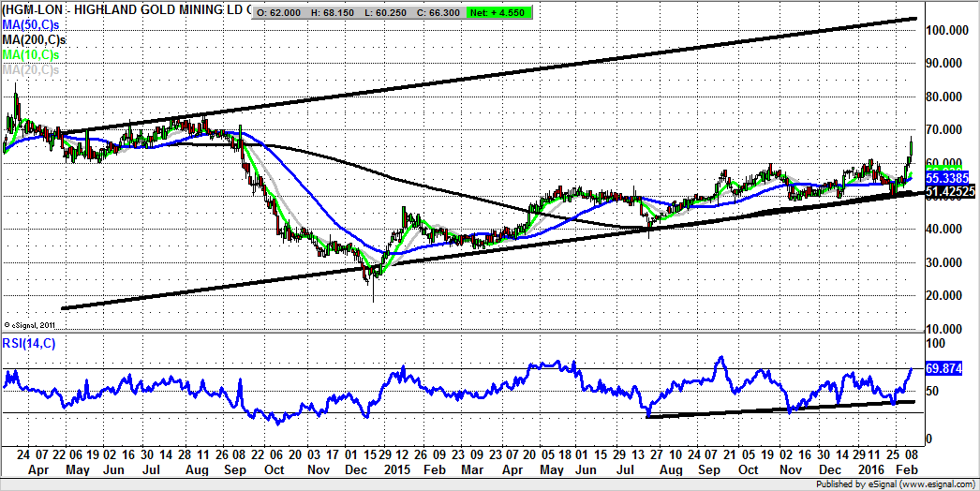Click the black 51.42525 price marker
The width and height of the screenshot is (980, 491).
point(951,191)
